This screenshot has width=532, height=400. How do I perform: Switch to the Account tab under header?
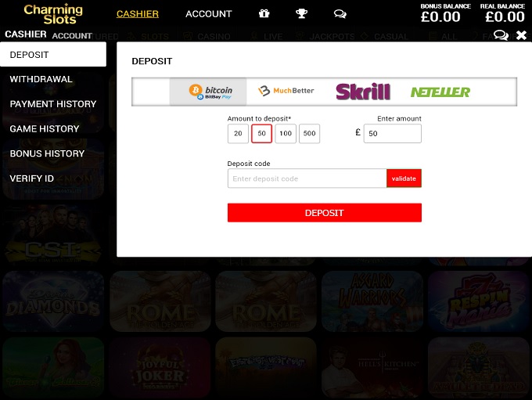pyautogui.click(x=72, y=36)
